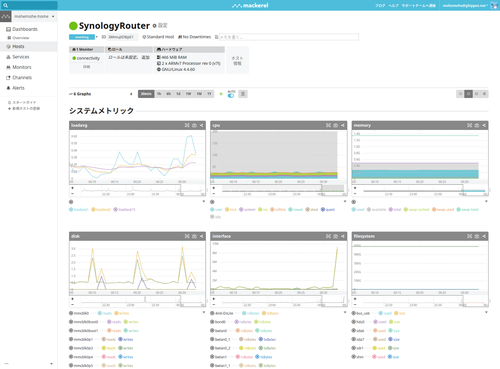The width and height of the screenshot is (500, 369).
Task: Click the filesystem graph share icon
Action: [484, 236]
